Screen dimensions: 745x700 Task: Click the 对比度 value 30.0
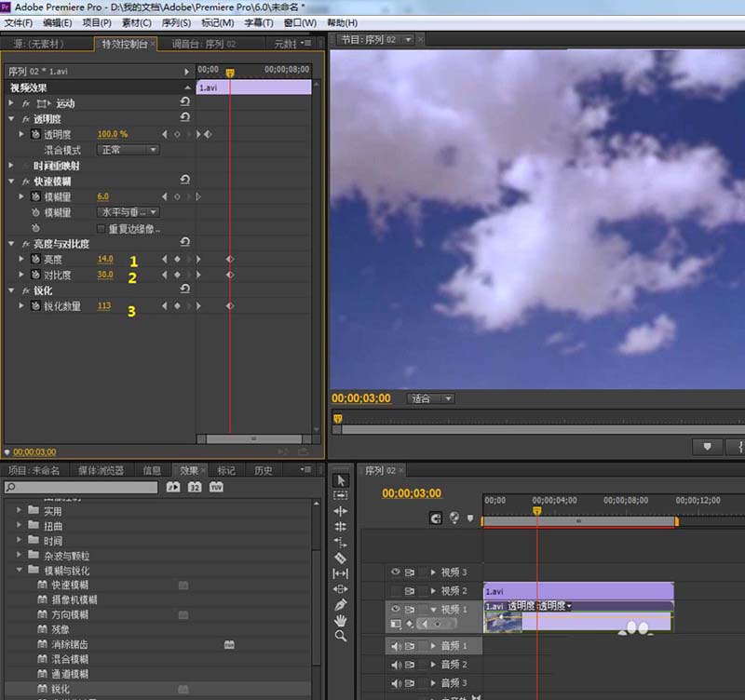click(x=105, y=275)
